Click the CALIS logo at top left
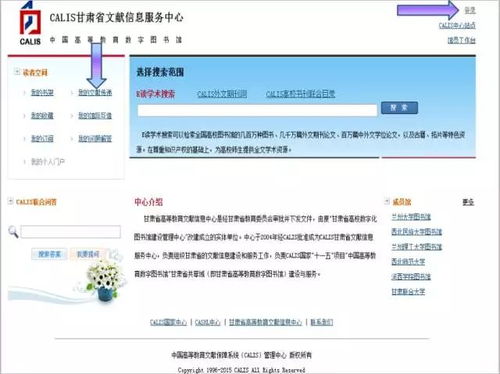The image size is (500, 374). tap(30, 24)
